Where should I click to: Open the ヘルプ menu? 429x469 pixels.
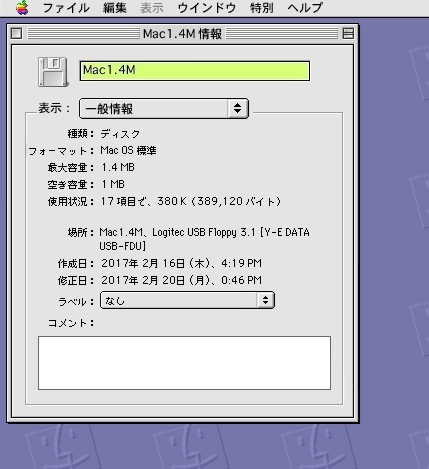tap(305, 8)
